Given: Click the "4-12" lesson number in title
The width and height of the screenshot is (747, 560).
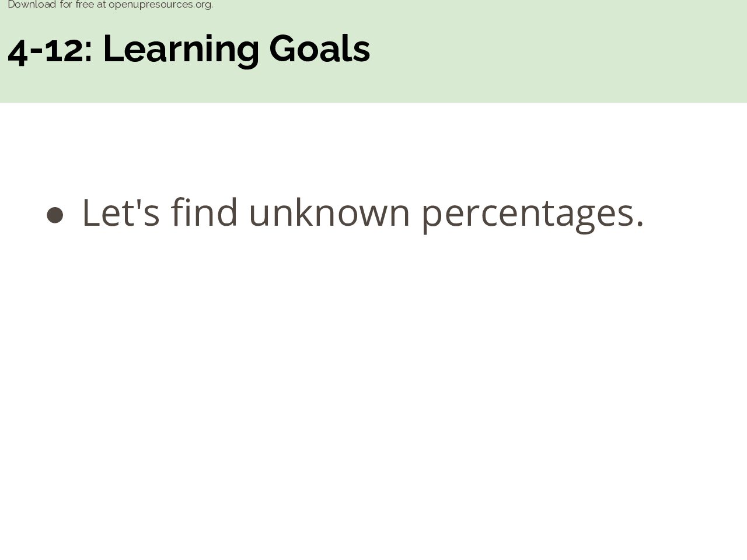Looking at the screenshot, I should (45, 50).
